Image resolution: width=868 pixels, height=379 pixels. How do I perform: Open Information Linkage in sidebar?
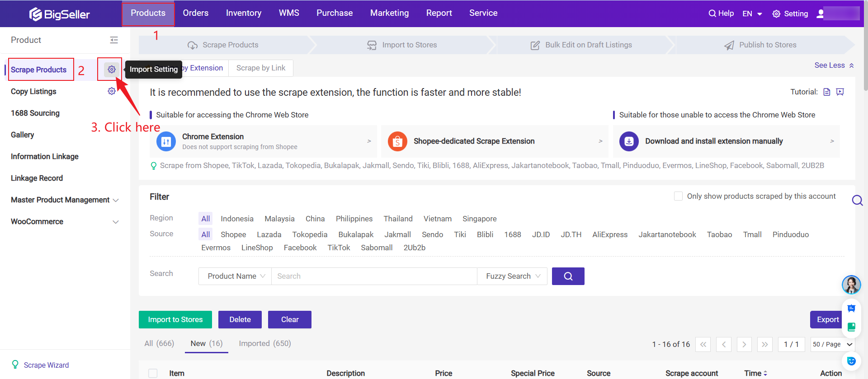pos(45,156)
